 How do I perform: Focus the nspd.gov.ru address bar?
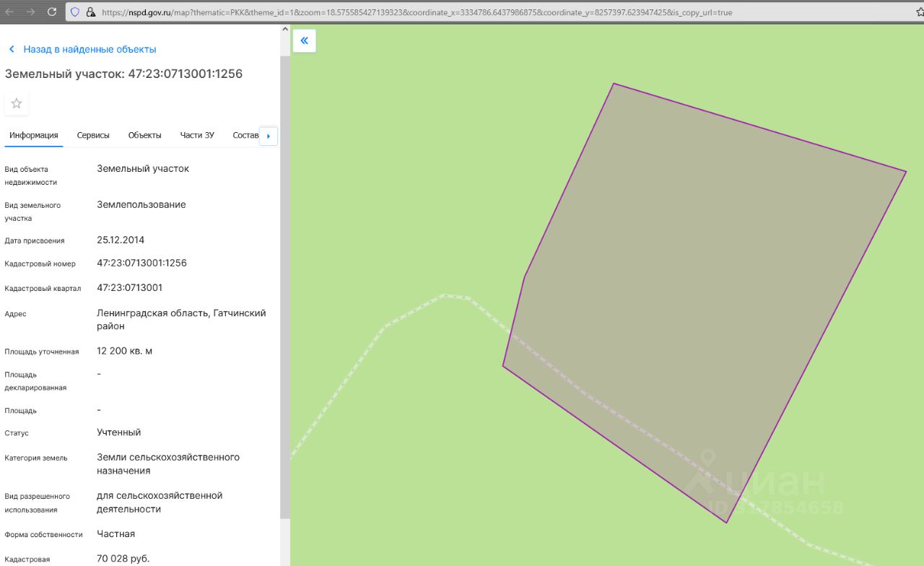pyautogui.click(x=433, y=12)
